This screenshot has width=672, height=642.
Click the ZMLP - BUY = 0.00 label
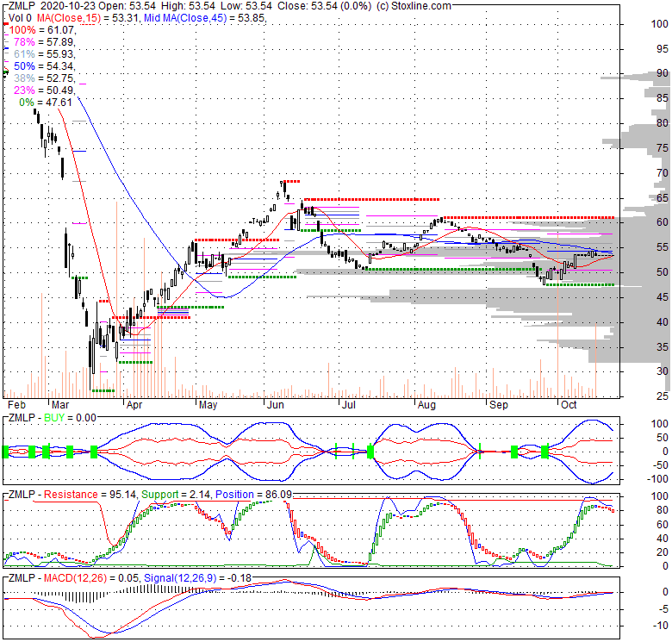click(x=53, y=418)
